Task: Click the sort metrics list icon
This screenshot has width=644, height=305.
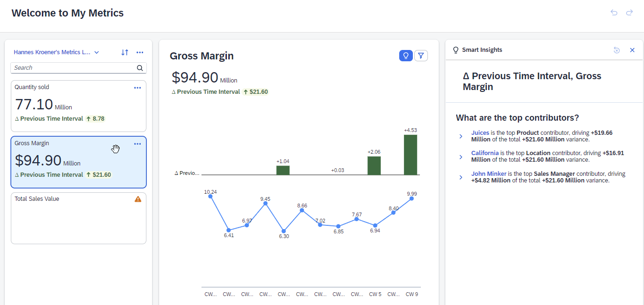Action: [x=125, y=52]
